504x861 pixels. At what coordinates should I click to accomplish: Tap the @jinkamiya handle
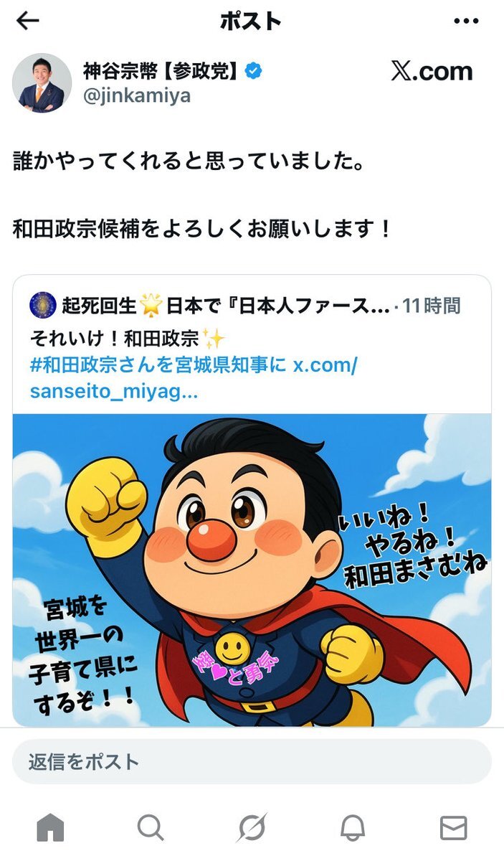coord(136,95)
